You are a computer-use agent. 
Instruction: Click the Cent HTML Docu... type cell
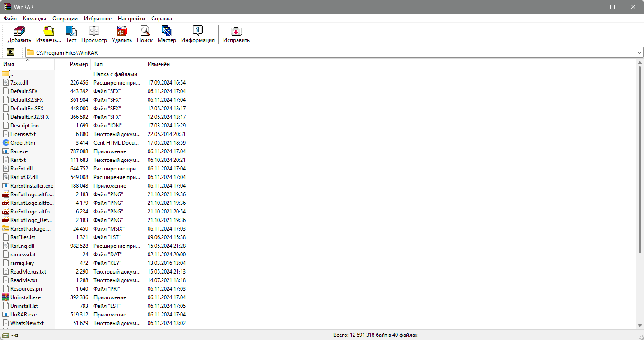[117, 143]
